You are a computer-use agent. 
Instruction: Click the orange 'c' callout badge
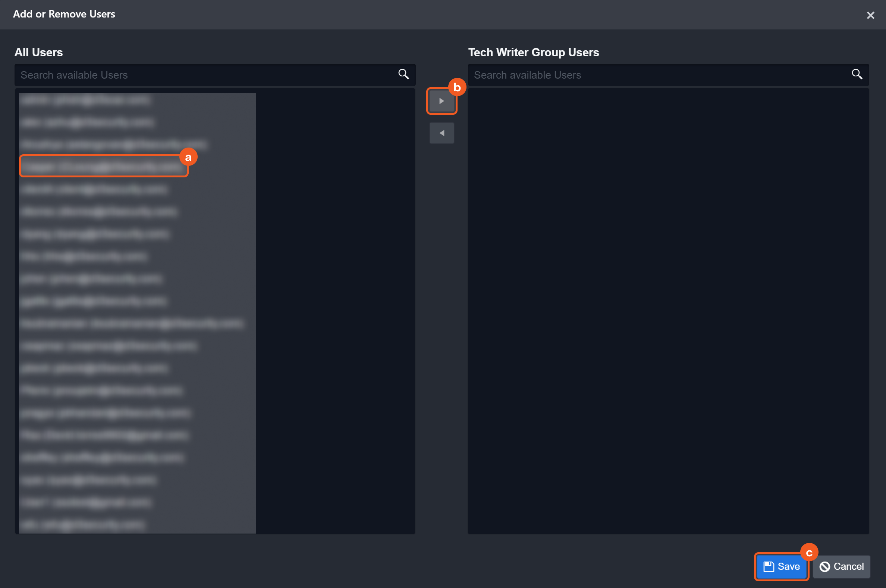pos(809,552)
